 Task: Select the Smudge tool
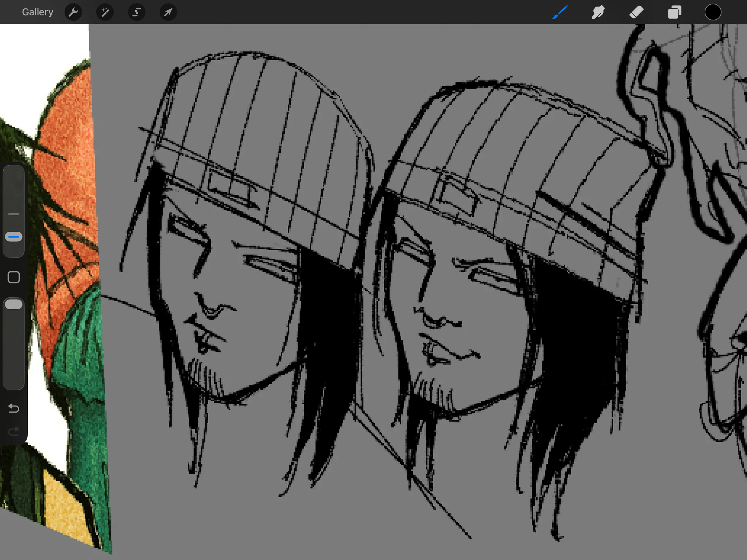point(598,12)
